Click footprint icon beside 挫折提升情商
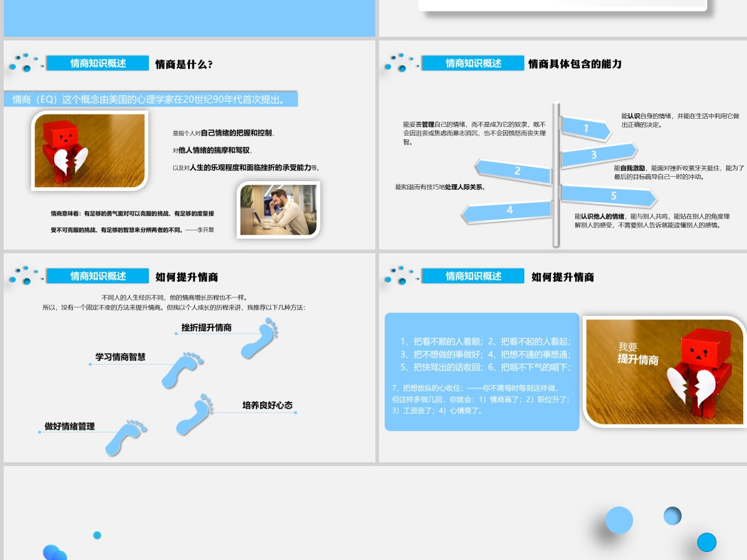The width and height of the screenshot is (747, 560). click(260, 338)
